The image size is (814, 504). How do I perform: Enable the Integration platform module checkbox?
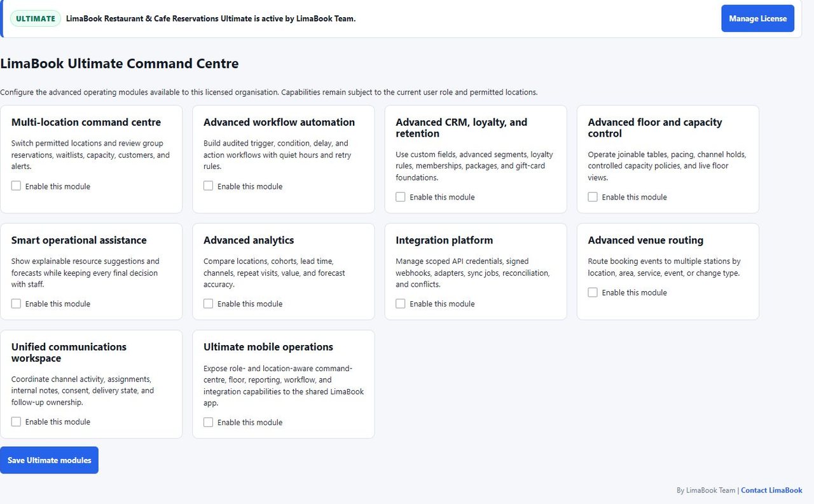[401, 304]
